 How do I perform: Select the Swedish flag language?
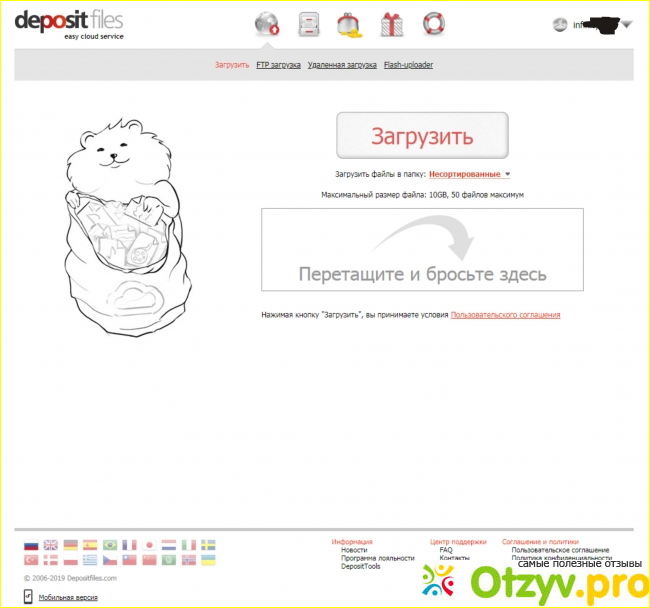pyautogui.click(x=208, y=545)
